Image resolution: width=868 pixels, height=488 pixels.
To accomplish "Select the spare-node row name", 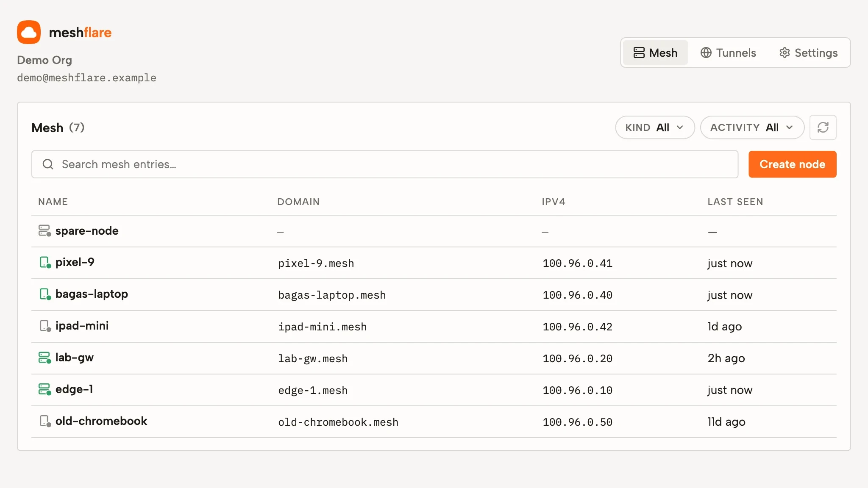I will (x=87, y=231).
